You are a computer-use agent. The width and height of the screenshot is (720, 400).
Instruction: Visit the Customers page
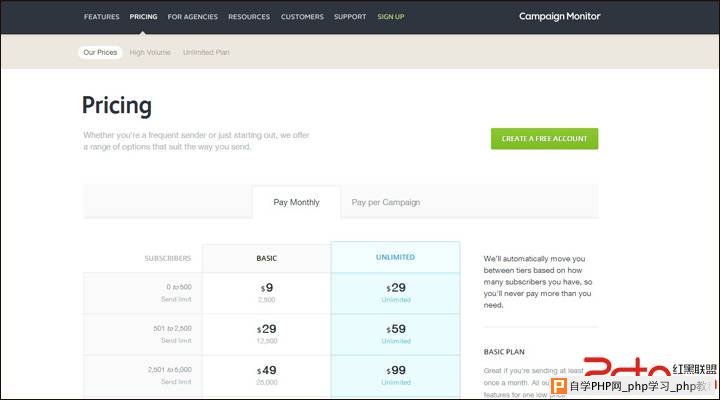point(302,17)
